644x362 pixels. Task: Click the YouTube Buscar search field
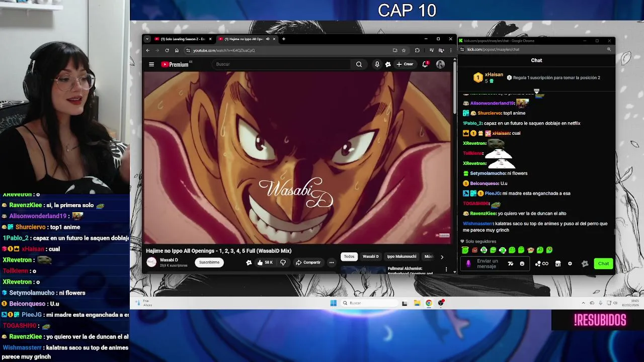282,64
